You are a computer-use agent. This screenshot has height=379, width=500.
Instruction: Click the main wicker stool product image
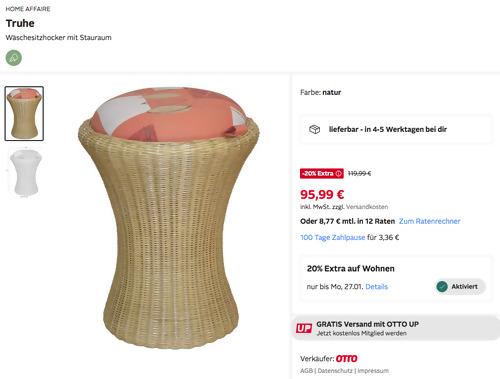click(169, 218)
